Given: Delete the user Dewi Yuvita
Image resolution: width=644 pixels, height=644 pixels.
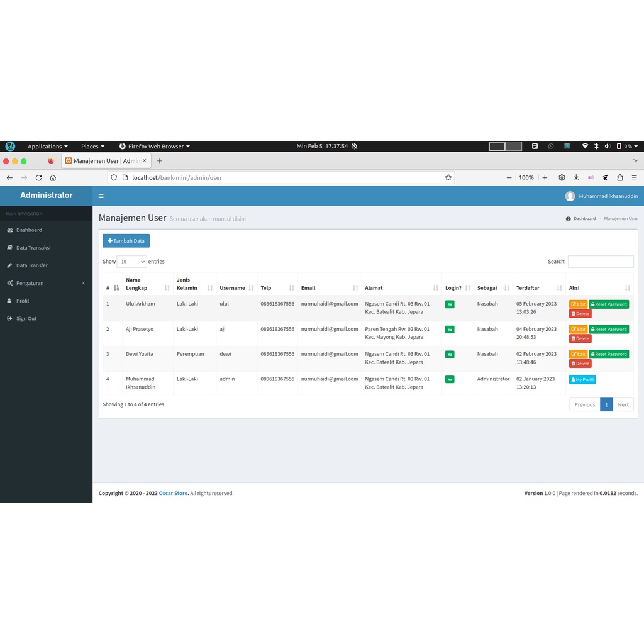Looking at the screenshot, I should point(580,364).
